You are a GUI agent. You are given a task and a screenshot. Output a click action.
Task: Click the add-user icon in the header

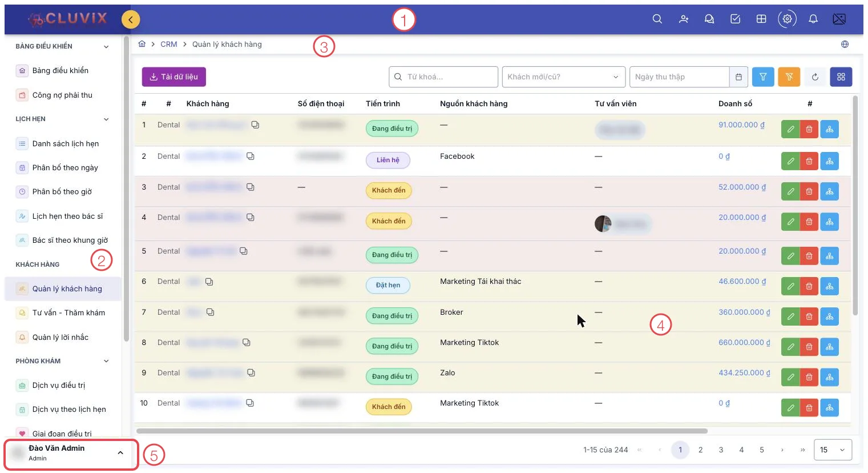(x=684, y=19)
